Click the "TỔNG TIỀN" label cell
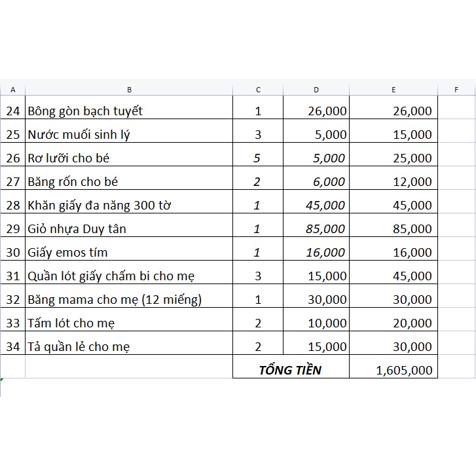Image resolution: width=476 pixels, height=476 pixels. coord(290,370)
